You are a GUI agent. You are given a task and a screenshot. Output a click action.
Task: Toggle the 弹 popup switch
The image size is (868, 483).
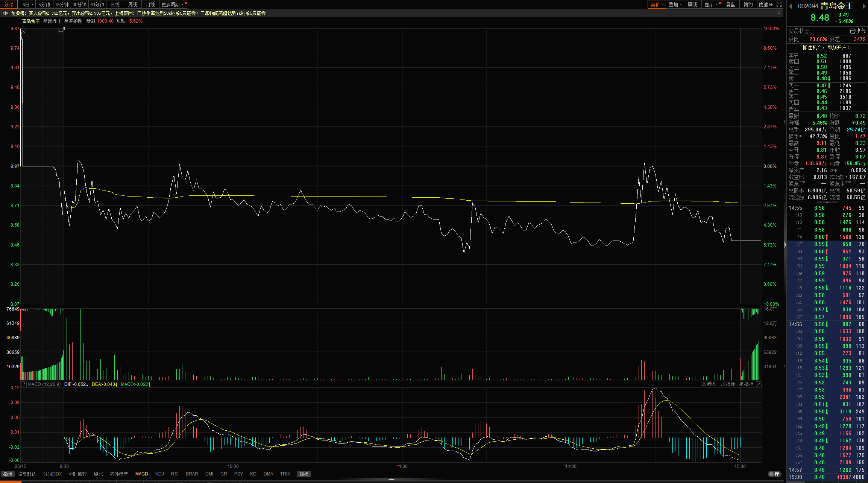(774, 474)
